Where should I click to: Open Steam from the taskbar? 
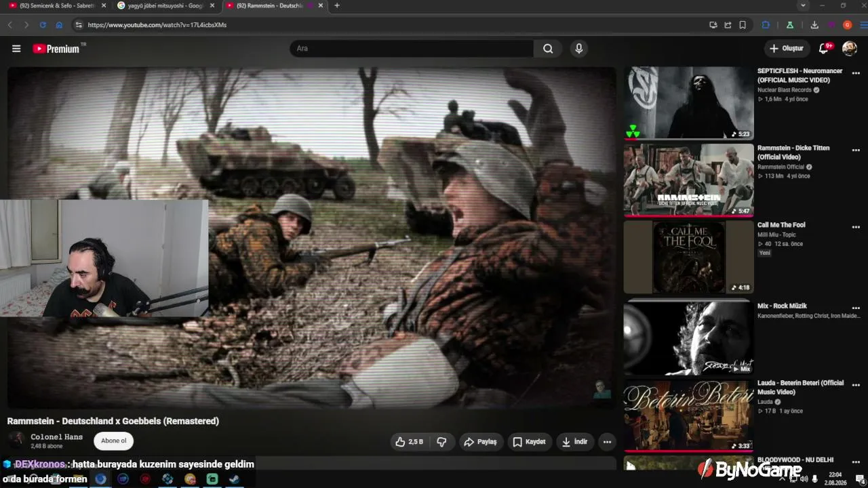pyautogui.click(x=233, y=479)
